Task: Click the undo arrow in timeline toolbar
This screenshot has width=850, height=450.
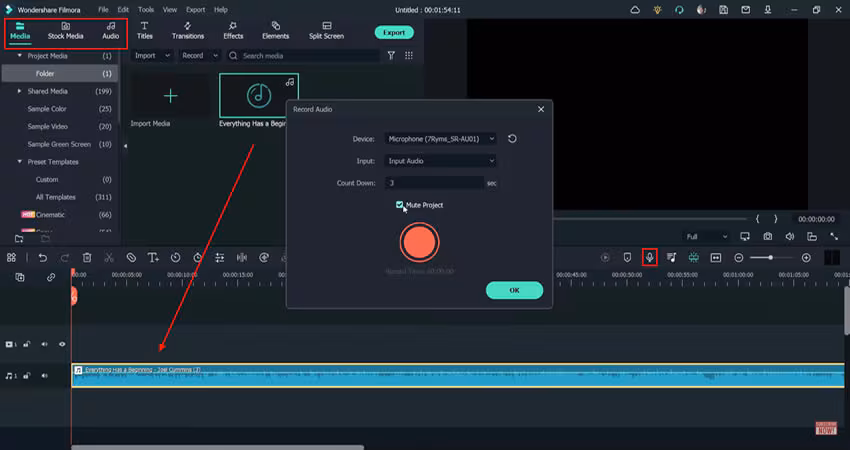Action: coord(42,258)
